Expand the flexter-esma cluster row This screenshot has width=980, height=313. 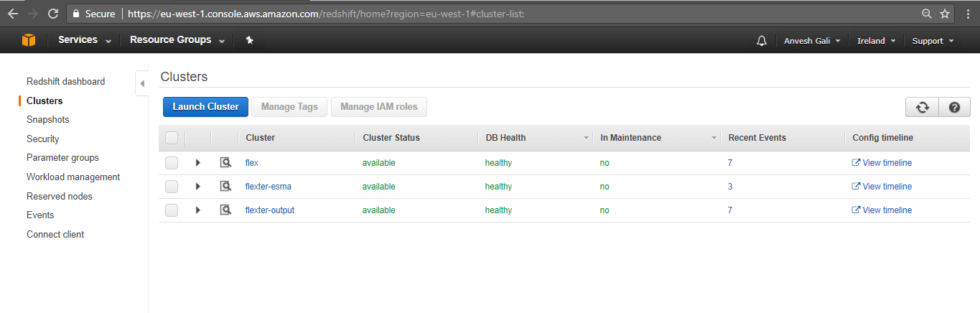coord(198,187)
